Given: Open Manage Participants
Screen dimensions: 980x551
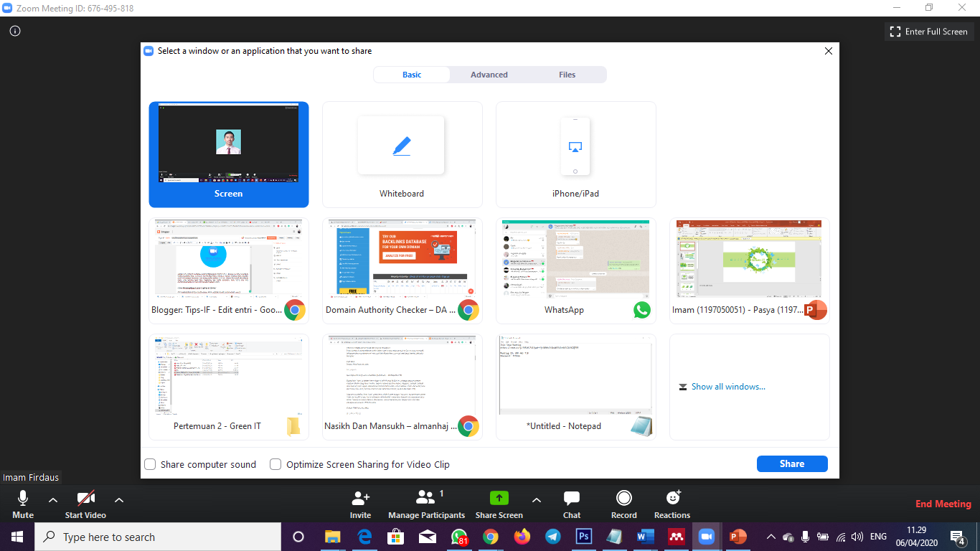Looking at the screenshot, I should click(x=426, y=502).
